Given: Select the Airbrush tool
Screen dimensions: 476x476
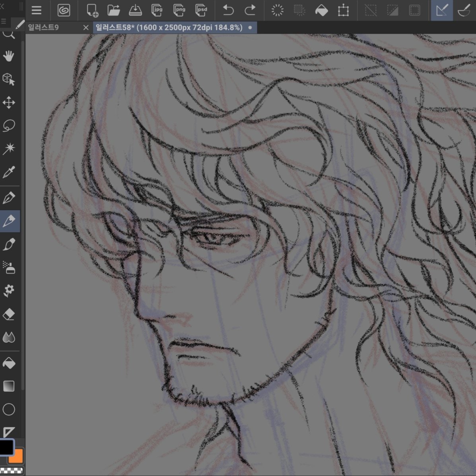Looking at the screenshot, I should pos(9,268).
